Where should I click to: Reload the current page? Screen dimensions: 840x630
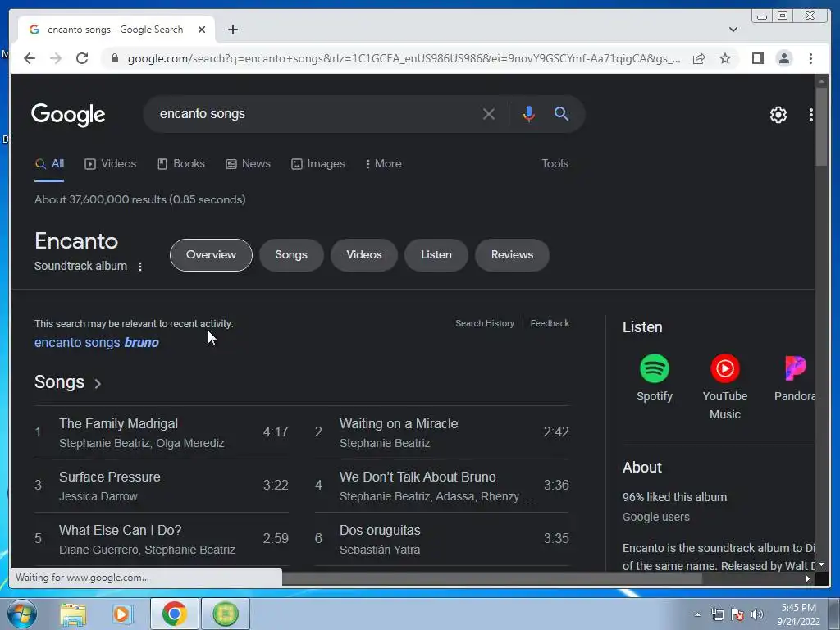82,58
